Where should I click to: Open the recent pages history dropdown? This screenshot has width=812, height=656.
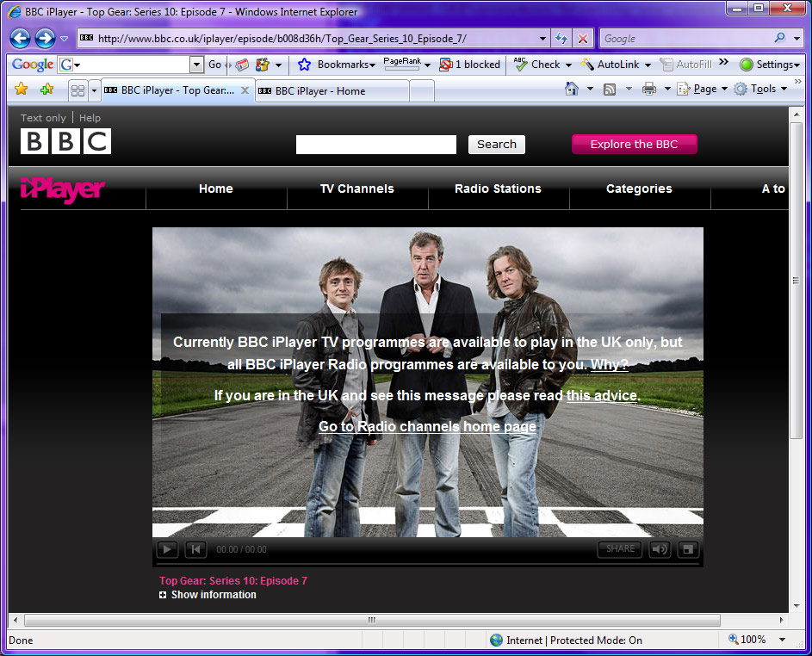[x=65, y=39]
